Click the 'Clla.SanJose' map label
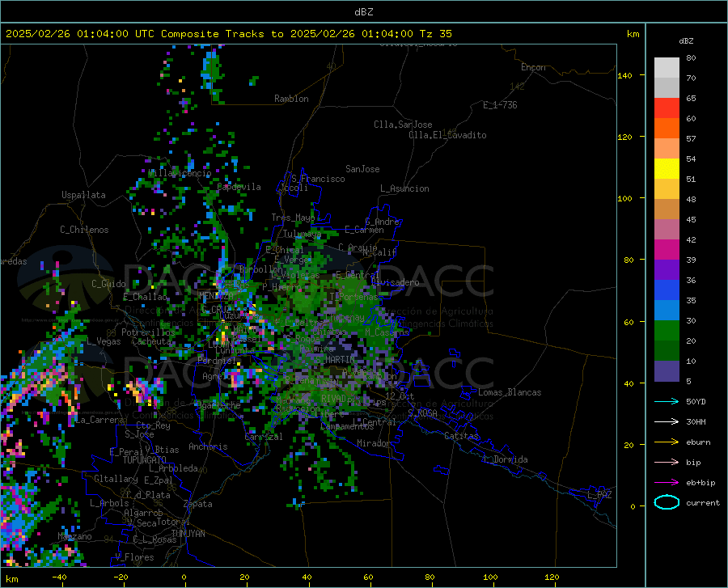 click(x=403, y=125)
